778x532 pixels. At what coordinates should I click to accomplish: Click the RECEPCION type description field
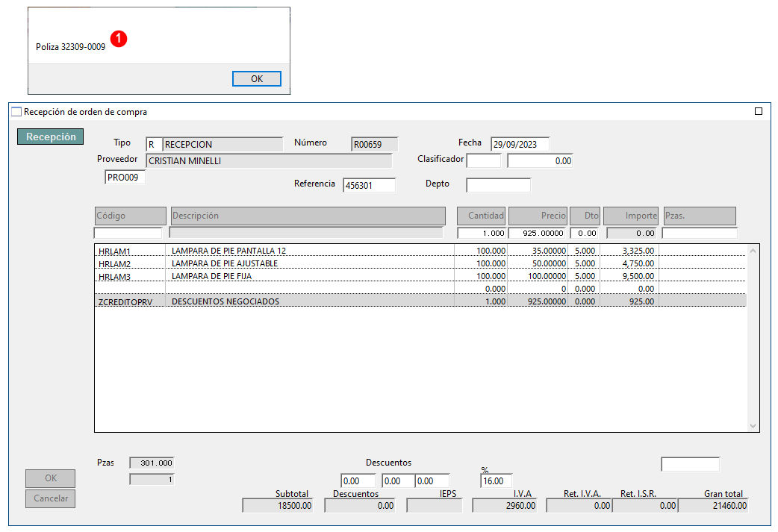pyautogui.click(x=223, y=144)
